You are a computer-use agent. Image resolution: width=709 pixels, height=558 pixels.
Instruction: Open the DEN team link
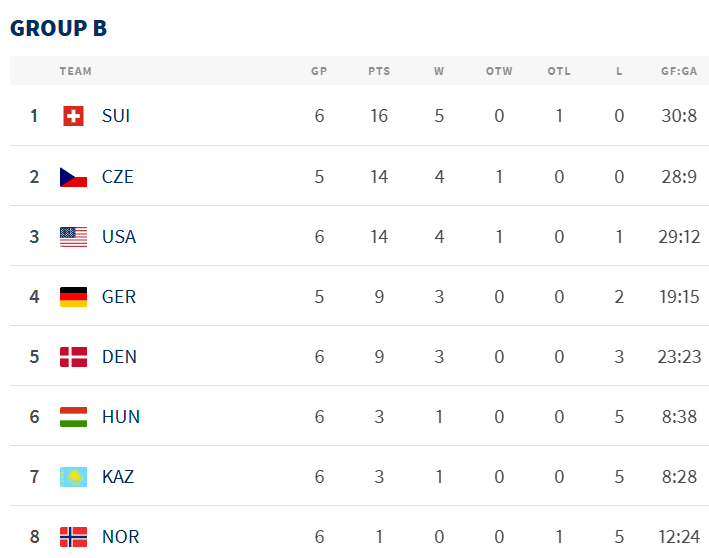coord(119,357)
